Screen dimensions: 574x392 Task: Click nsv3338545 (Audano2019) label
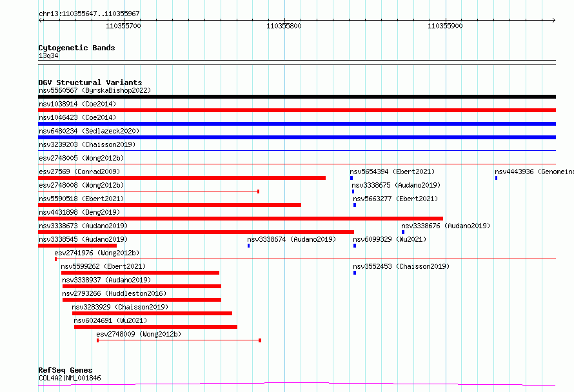point(83,239)
